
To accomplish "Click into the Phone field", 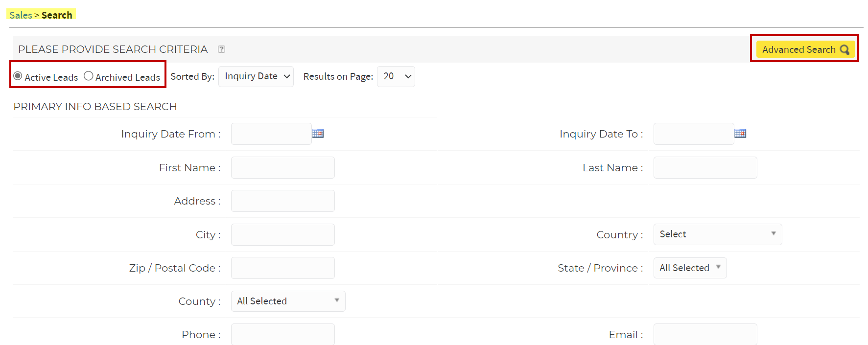I will click(x=283, y=334).
